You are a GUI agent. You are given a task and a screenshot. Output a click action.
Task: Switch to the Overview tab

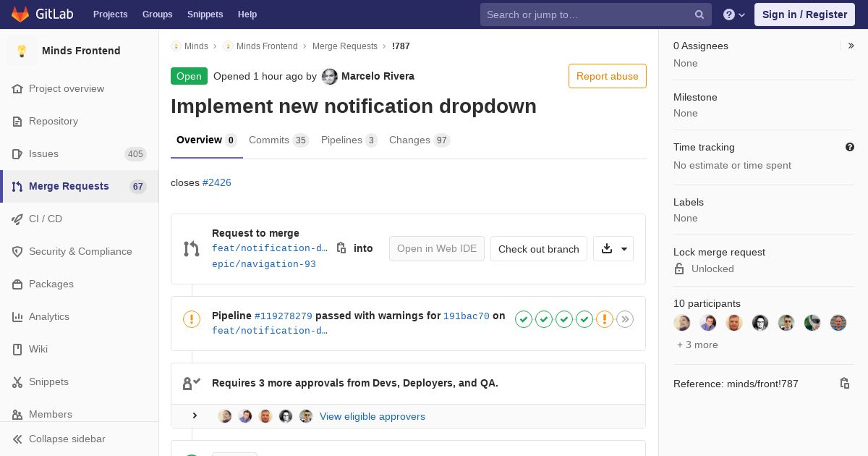click(206, 140)
